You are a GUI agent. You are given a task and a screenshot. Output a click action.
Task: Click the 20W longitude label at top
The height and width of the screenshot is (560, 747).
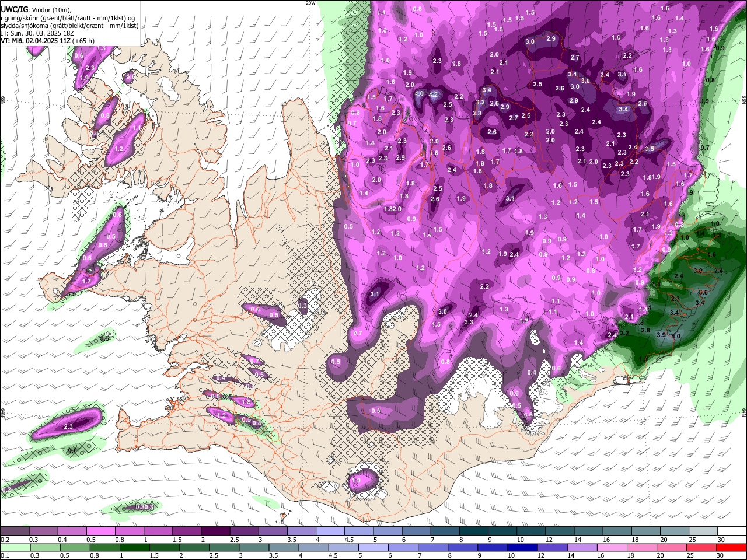point(310,3)
